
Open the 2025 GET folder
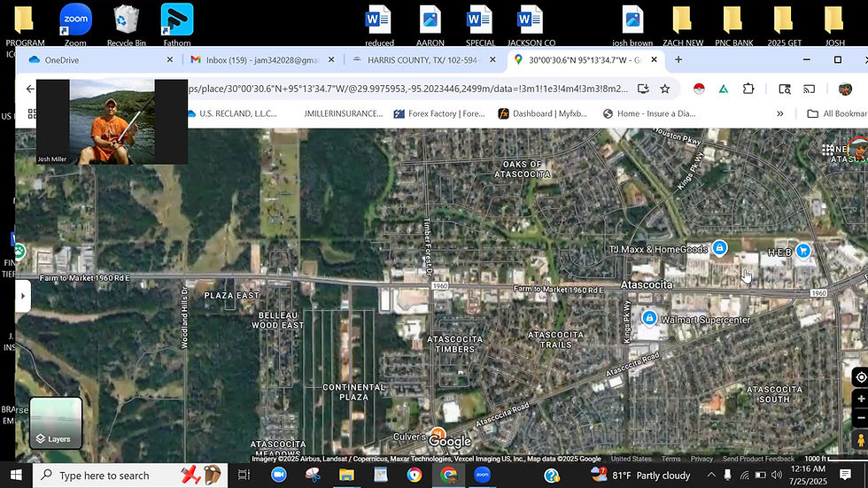tap(784, 25)
